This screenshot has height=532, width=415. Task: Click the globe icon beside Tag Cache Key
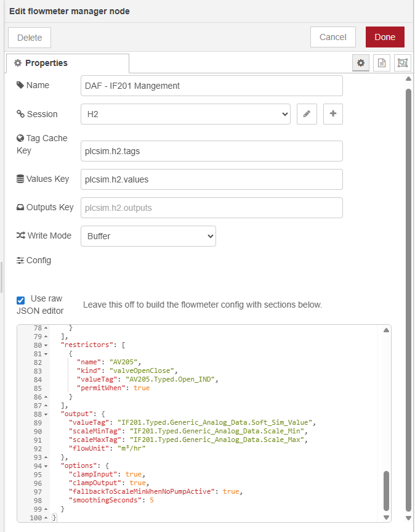click(20, 138)
